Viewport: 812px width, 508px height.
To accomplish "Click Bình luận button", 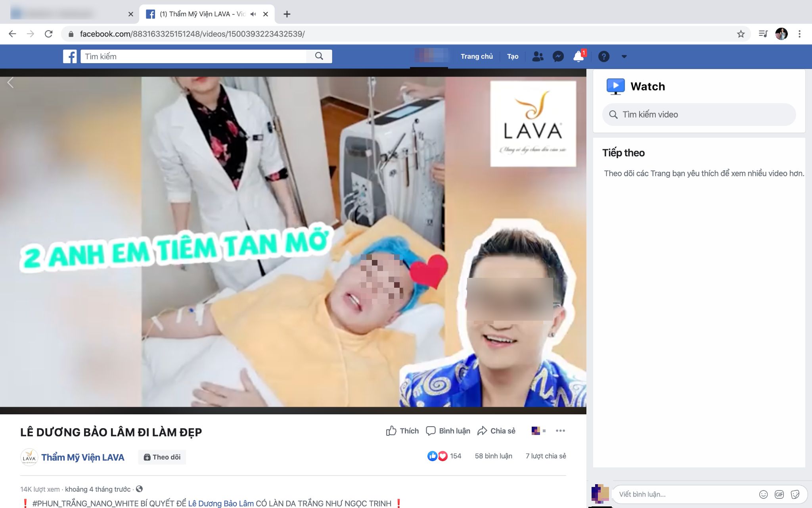I will [x=448, y=431].
